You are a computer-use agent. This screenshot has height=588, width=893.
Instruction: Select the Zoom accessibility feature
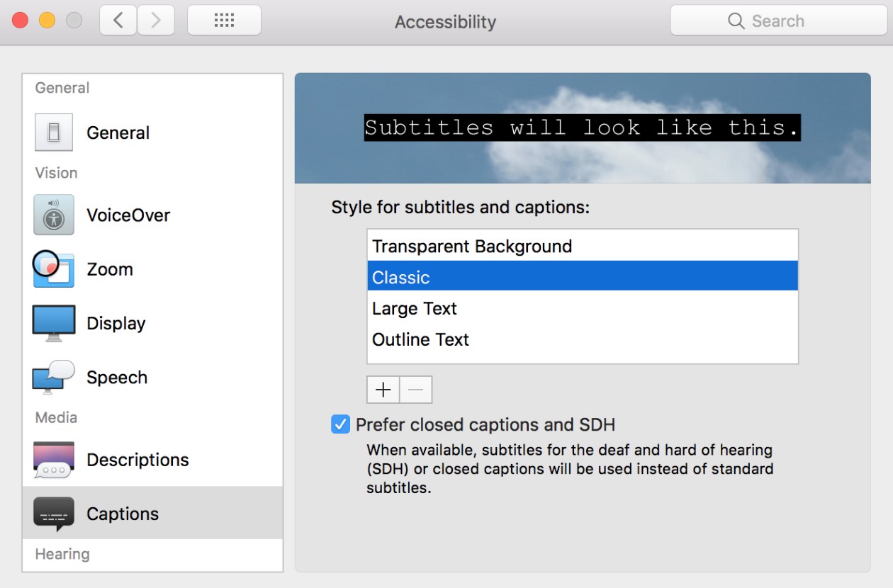(53, 269)
